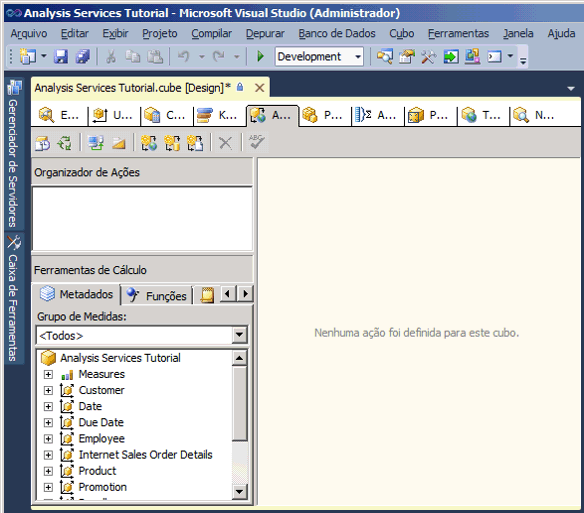Viewport: 584px width, 513px height.
Task: Expand the Internet Sales Order Details node
Action: [x=48, y=455]
